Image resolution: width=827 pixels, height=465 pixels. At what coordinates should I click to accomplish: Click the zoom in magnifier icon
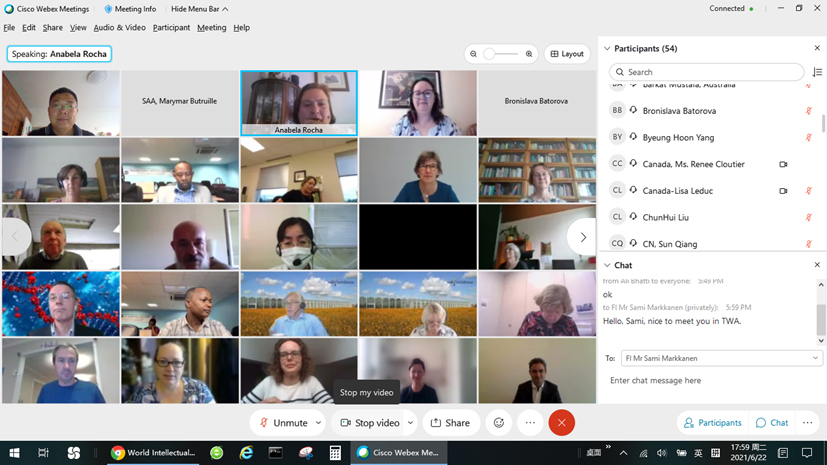529,54
